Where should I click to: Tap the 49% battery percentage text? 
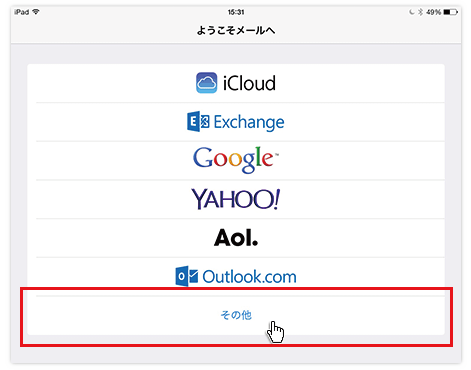[x=433, y=12]
